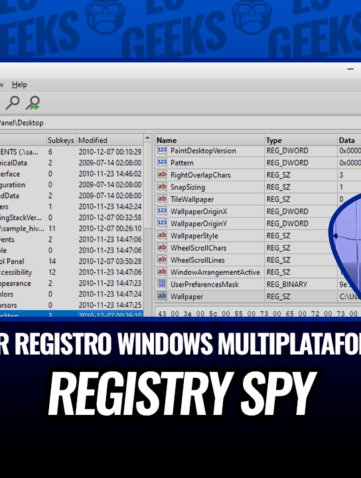Click the data value 3 of RightOverlapChars

[341, 175]
